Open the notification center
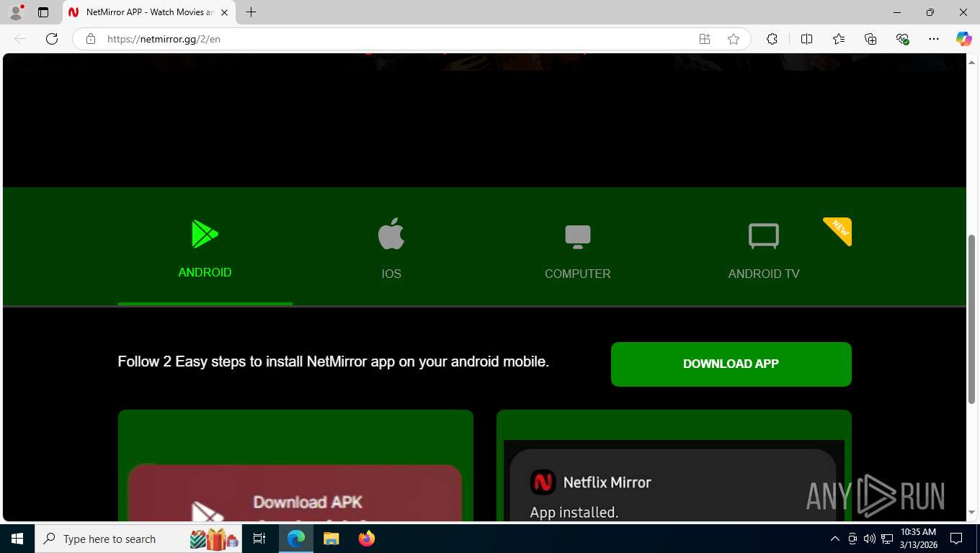Image resolution: width=980 pixels, height=553 pixels. (956, 539)
